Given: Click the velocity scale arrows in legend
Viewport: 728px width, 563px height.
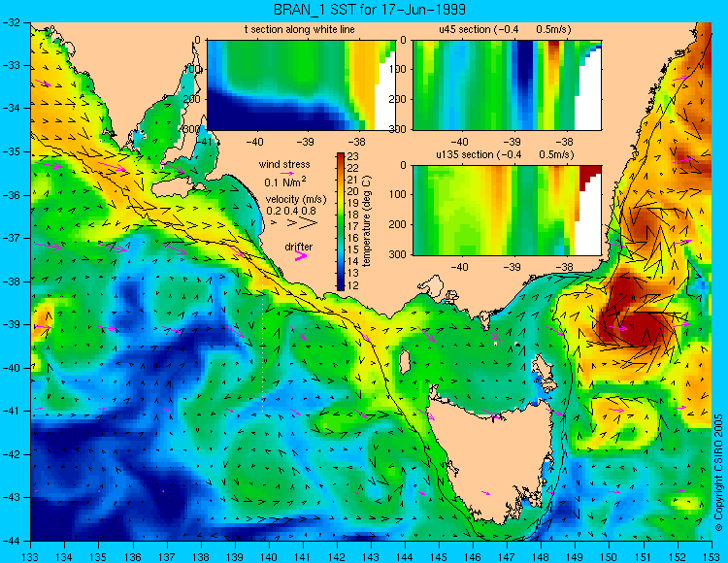Looking at the screenshot, I should (x=295, y=222).
